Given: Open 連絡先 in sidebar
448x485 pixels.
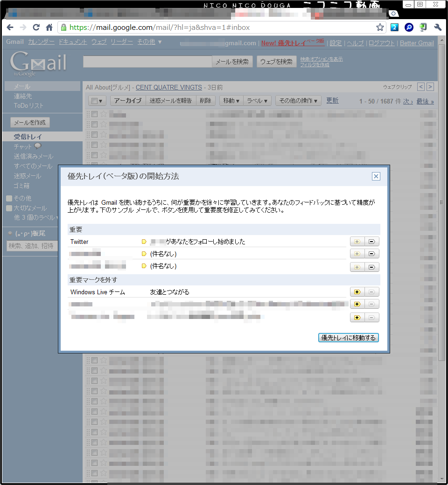Looking at the screenshot, I should click(22, 96).
